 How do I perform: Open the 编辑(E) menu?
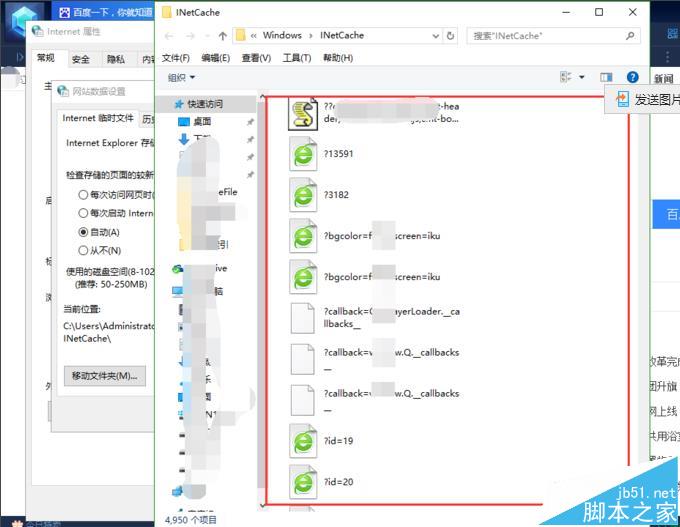pyautogui.click(x=216, y=58)
